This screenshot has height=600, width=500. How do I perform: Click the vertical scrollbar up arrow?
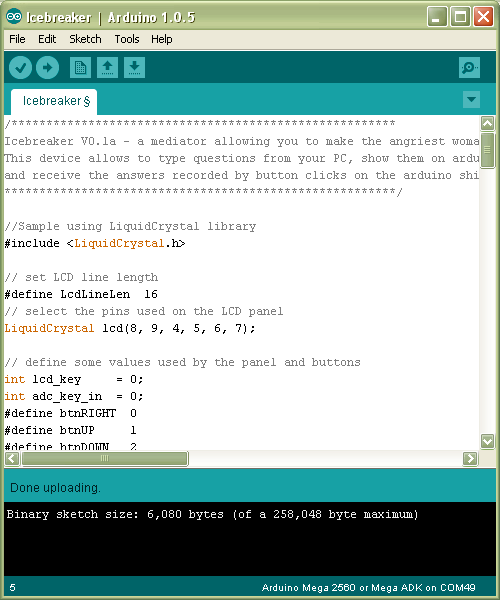pos(487,123)
